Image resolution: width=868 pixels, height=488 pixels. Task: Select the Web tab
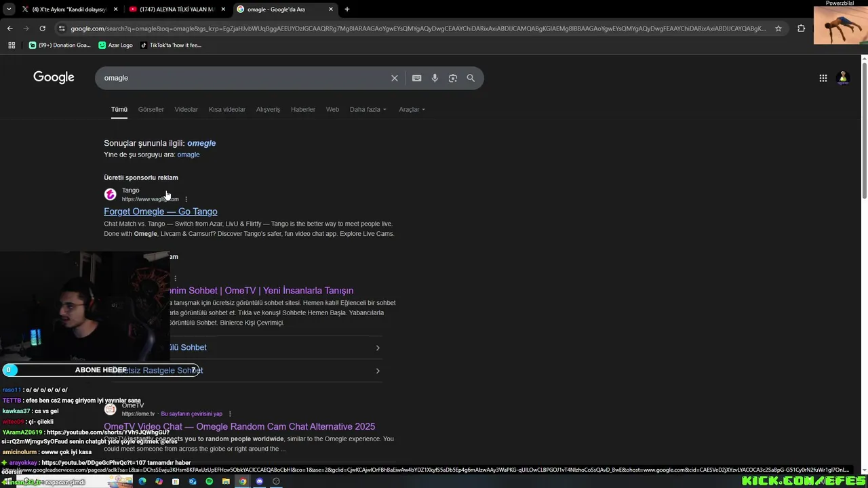coord(332,109)
